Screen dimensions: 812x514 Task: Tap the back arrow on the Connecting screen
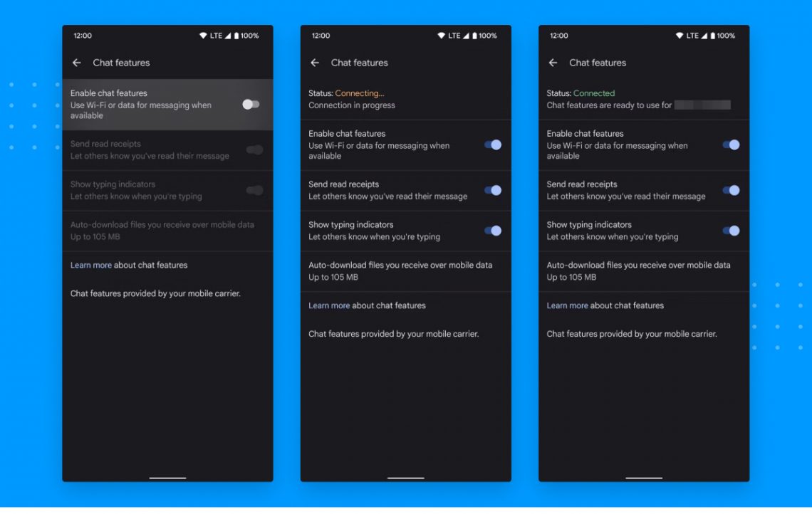315,63
